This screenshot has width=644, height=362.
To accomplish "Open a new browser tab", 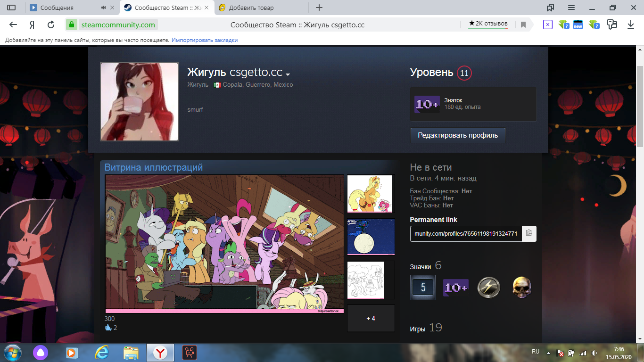I will click(319, 8).
